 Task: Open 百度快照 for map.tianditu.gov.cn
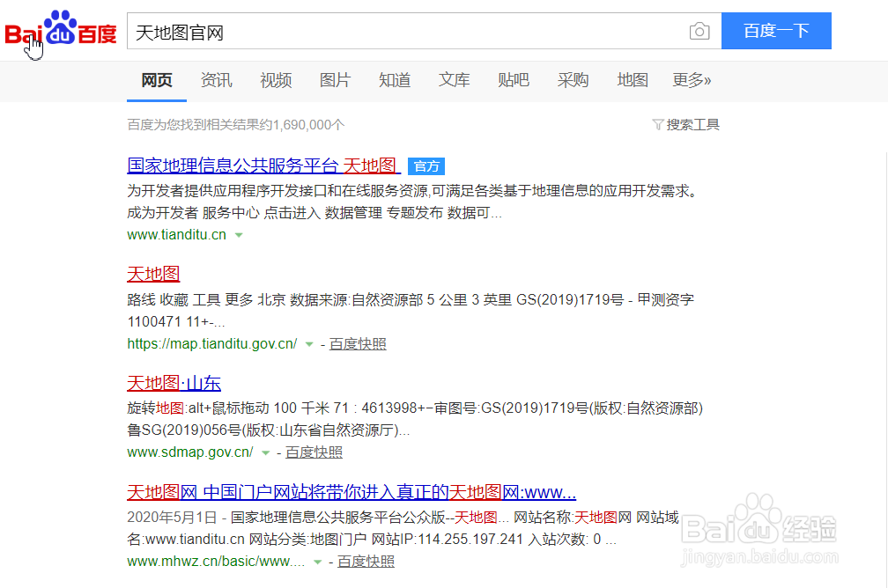tap(358, 344)
